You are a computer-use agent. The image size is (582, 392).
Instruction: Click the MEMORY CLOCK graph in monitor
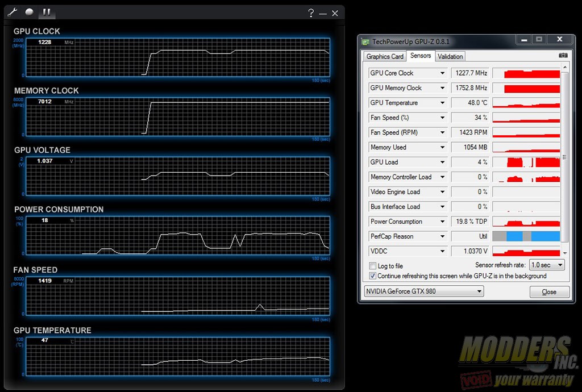click(178, 117)
